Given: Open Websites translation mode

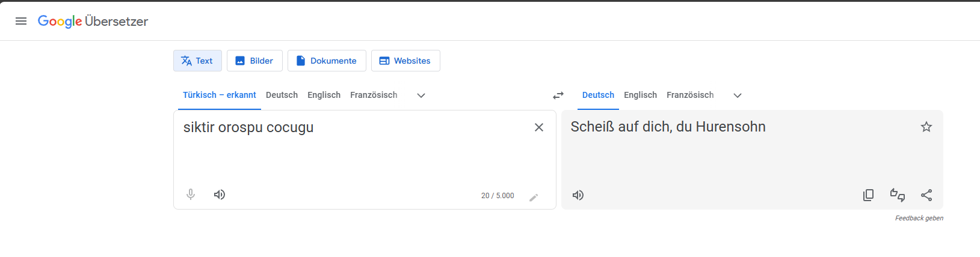Looking at the screenshot, I should [405, 61].
